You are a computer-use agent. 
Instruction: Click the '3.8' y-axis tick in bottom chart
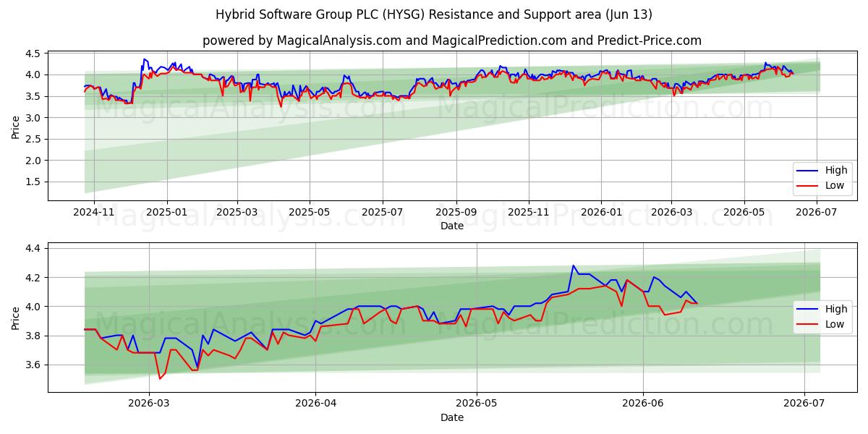[x=34, y=336]
